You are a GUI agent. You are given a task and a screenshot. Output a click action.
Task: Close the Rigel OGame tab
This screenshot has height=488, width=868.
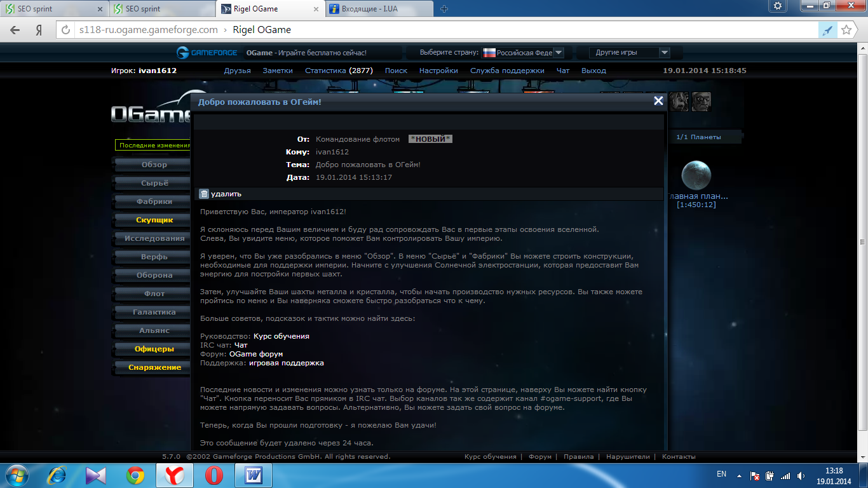315,10
